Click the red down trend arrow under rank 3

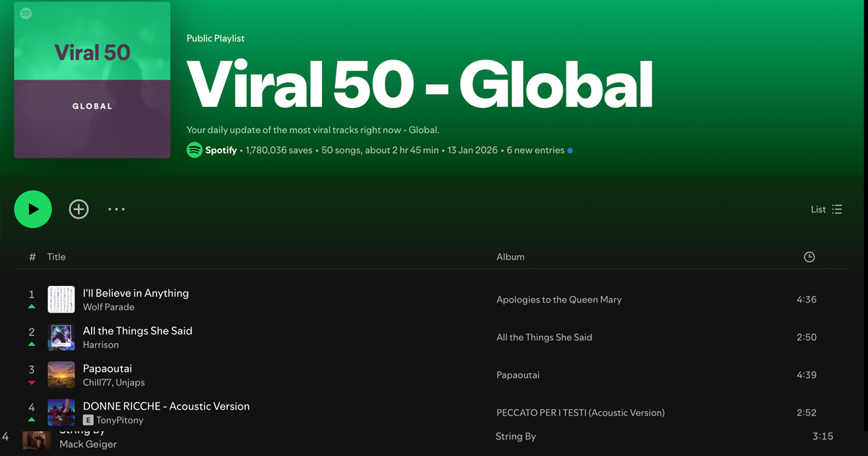31,382
